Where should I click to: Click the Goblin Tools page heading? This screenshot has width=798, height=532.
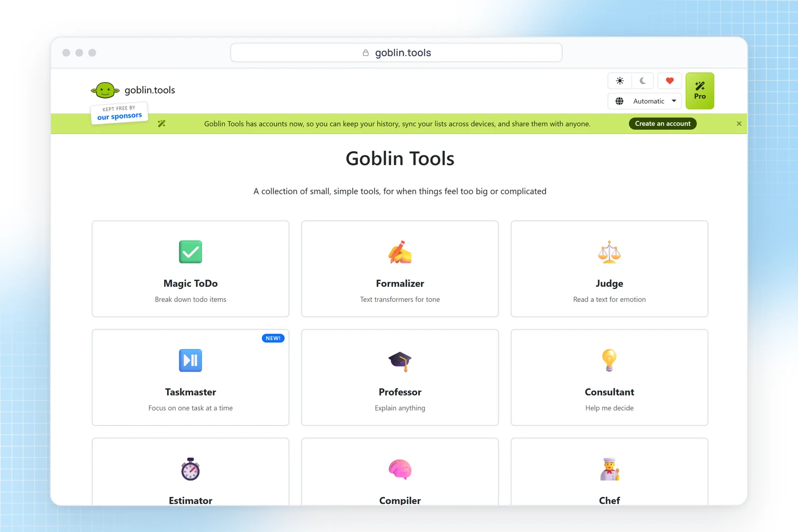pos(400,158)
